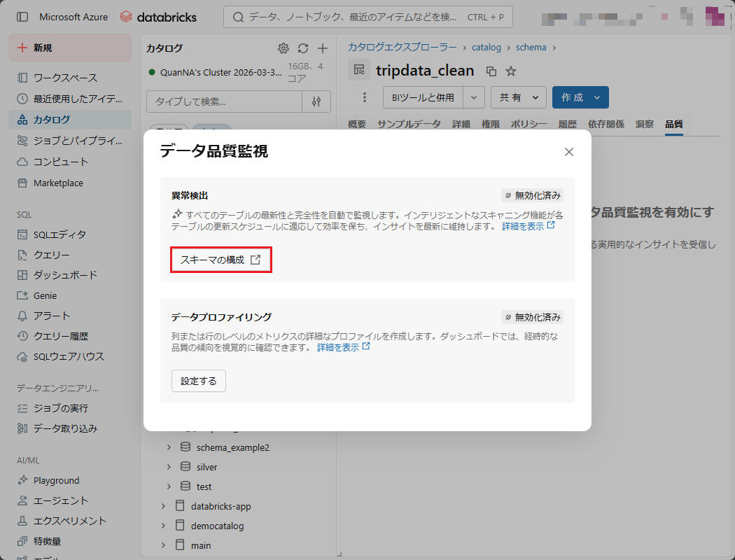Expand the schema_example2 tree node
735x560 pixels.
pos(169,447)
